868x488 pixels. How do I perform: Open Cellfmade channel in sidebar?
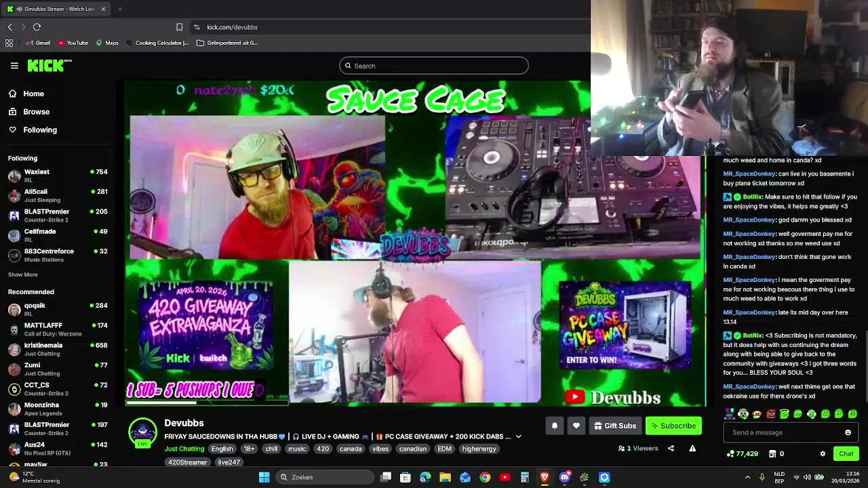click(58, 235)
